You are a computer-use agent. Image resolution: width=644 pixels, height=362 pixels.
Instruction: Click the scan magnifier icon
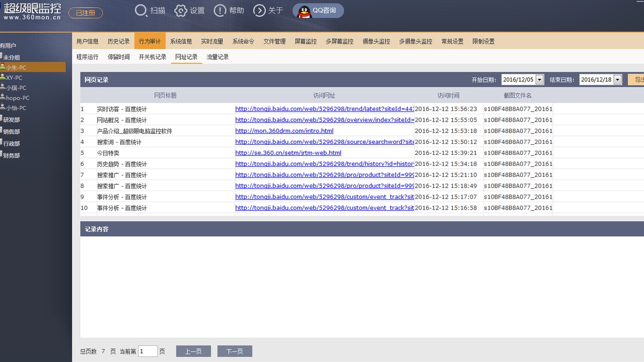pos(141,11)
